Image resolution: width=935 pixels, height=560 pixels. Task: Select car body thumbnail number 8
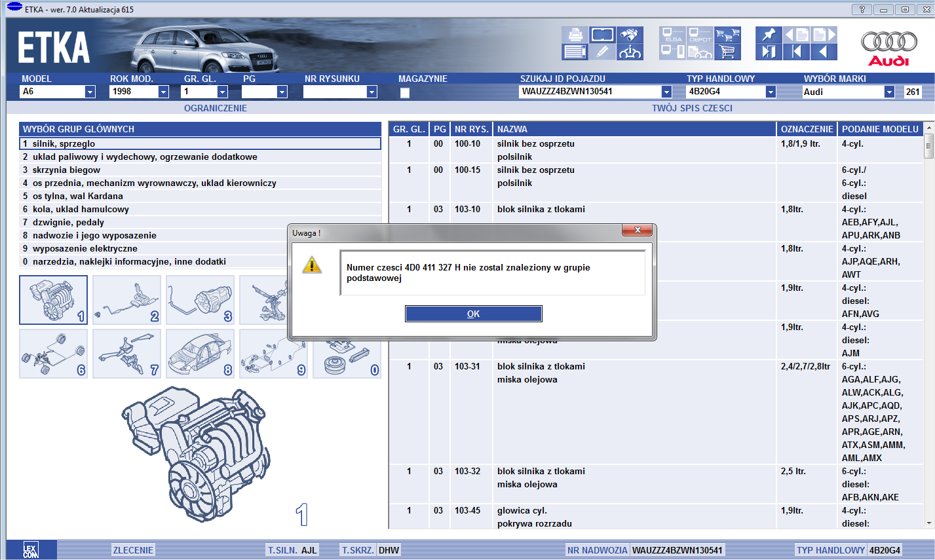click(x=200, y=354)
